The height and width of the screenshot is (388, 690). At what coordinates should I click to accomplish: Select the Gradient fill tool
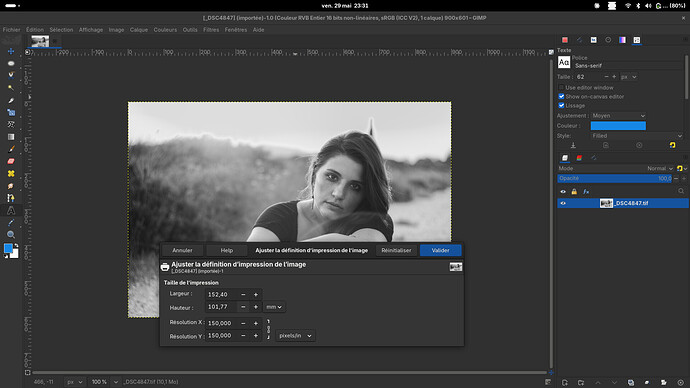11,137
